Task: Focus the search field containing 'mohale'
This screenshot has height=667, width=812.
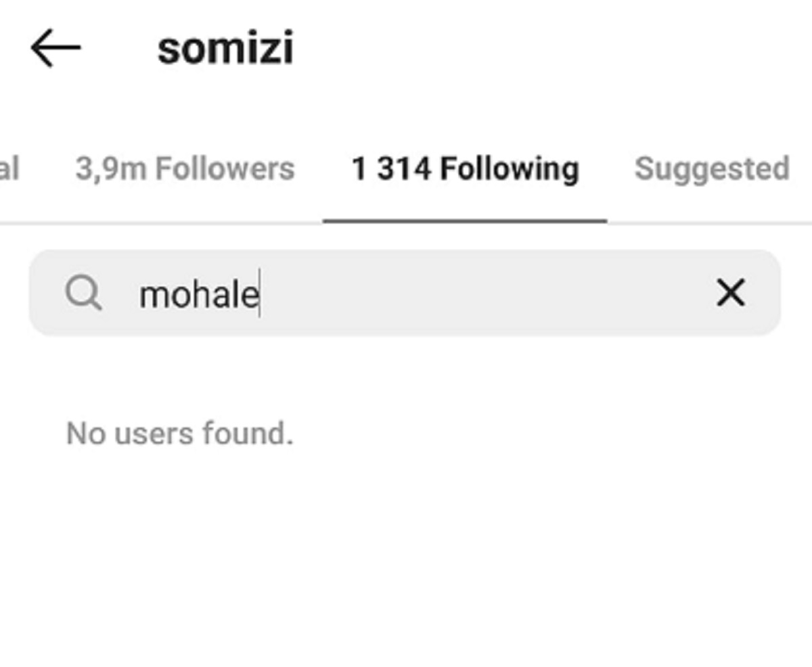Action: pos(405,293)
